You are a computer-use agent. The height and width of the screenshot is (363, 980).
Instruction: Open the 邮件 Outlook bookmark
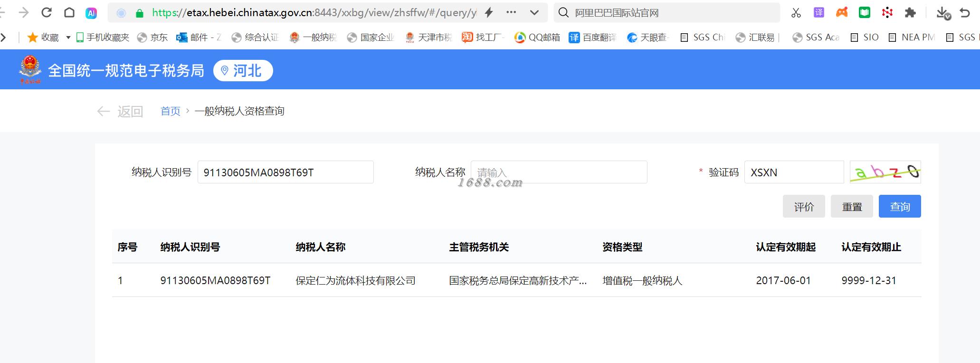click(x=199, y=37)
